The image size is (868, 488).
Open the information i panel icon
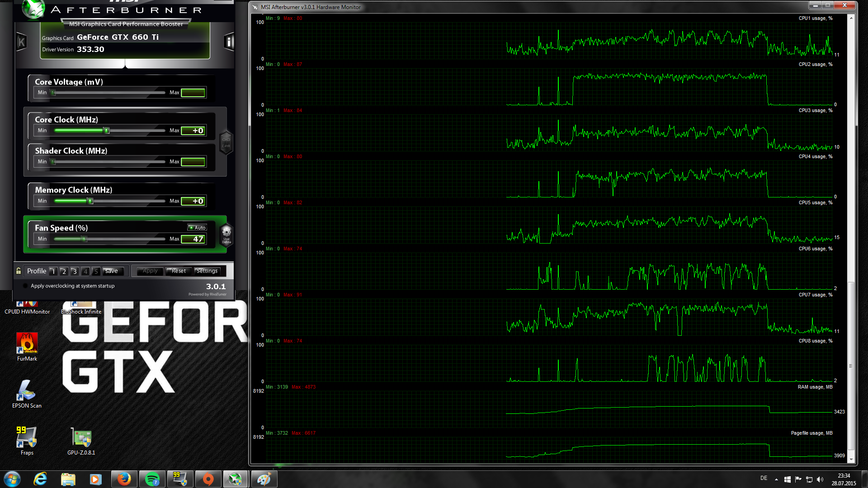(x=229, y=42)
